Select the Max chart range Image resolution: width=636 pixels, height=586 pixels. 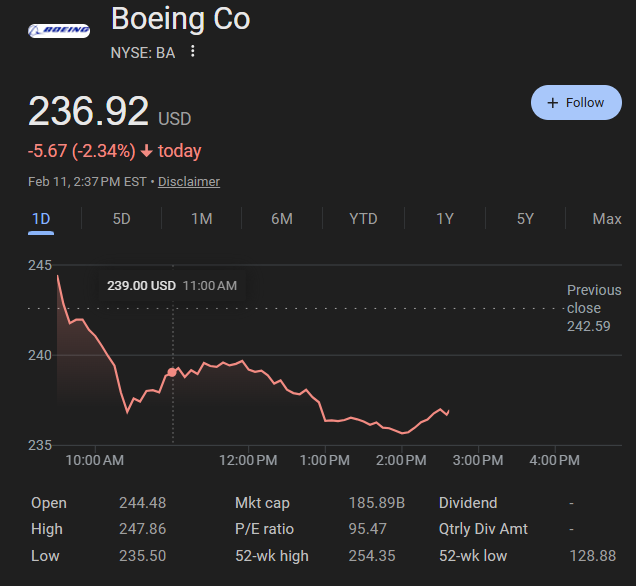point(606,219)
